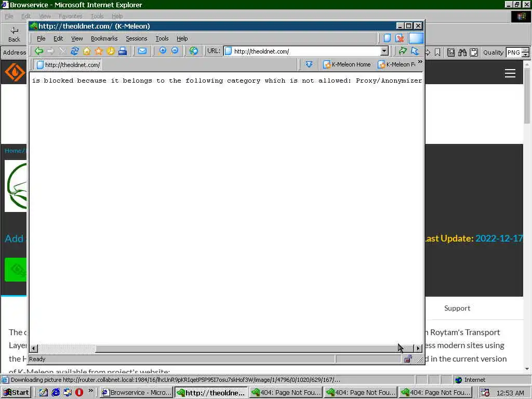Click the mail envelope icon in K-Meleon
This screenshot has height=399, width=532.
coord(142,51)
